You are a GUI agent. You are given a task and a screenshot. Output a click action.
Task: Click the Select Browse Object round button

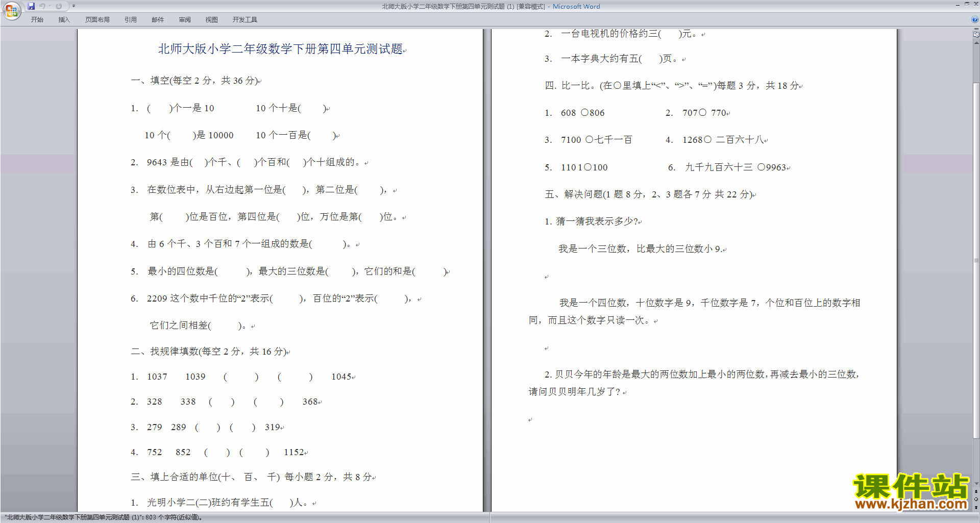pos(976,500)
